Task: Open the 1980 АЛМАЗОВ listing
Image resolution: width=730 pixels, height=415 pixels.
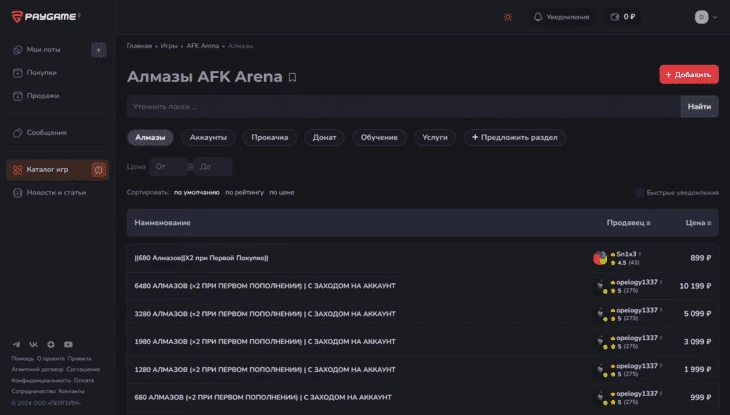Action: [x=265, y=341]
